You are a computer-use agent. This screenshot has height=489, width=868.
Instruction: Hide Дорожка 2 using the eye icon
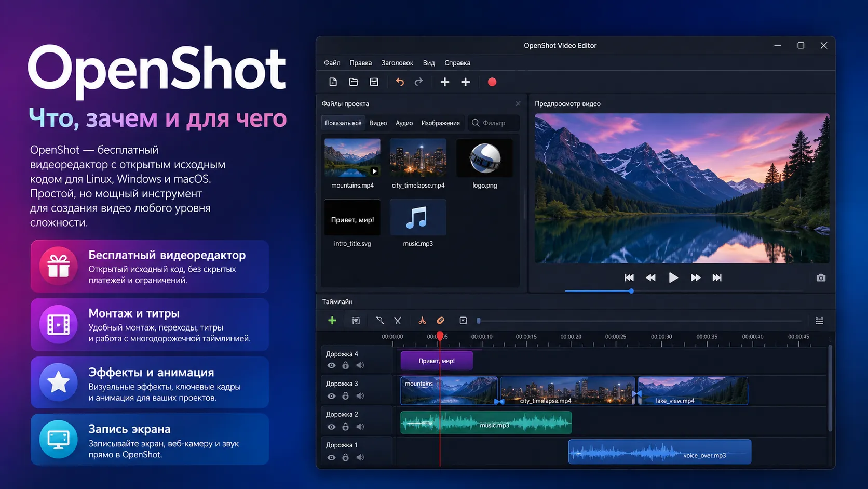(331, 427)
